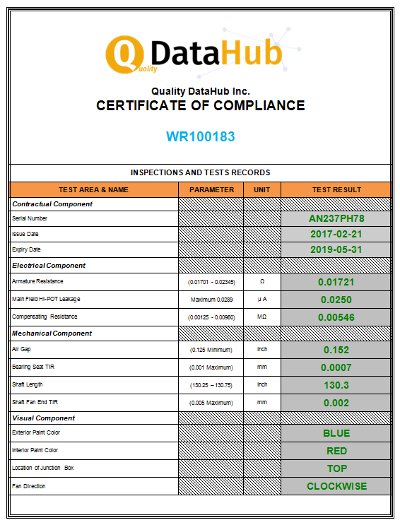
Task: Click the Shaft Length label
Action: 27,384
